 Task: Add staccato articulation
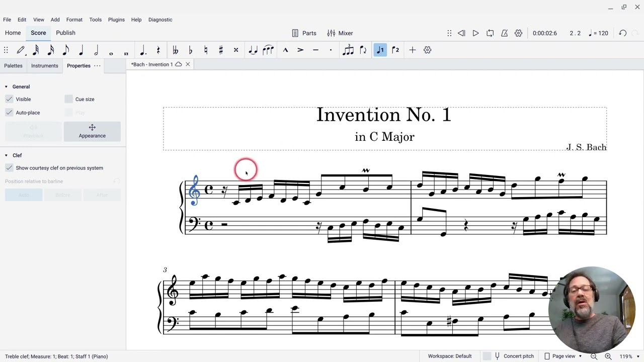point(331,50)
